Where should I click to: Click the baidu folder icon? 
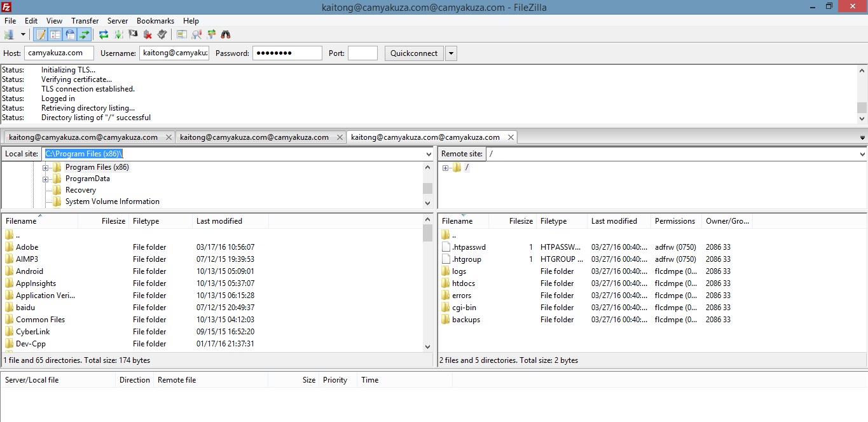[x=9, y=308]
